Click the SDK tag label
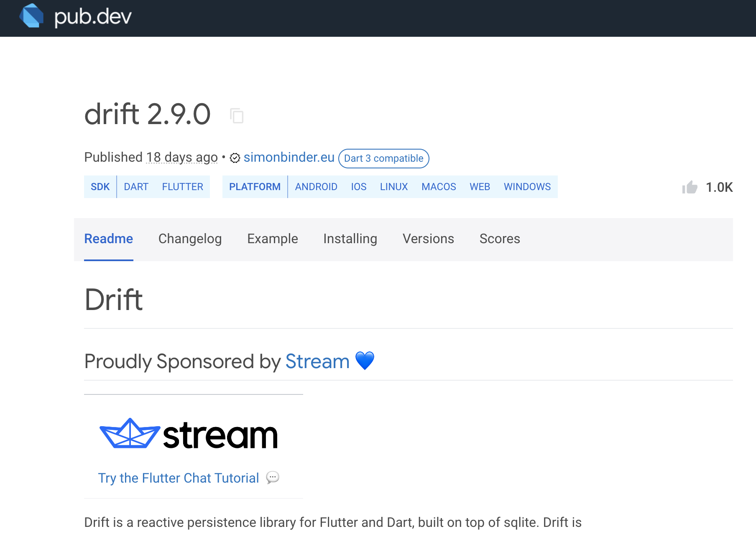 100,187
